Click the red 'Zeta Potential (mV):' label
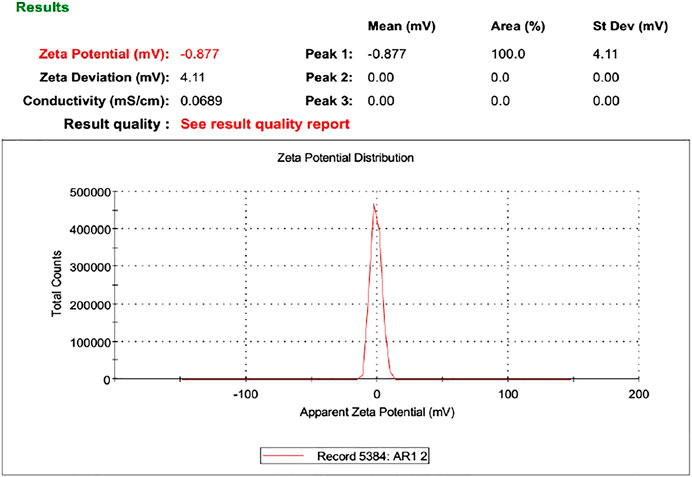 coord(104,54)
